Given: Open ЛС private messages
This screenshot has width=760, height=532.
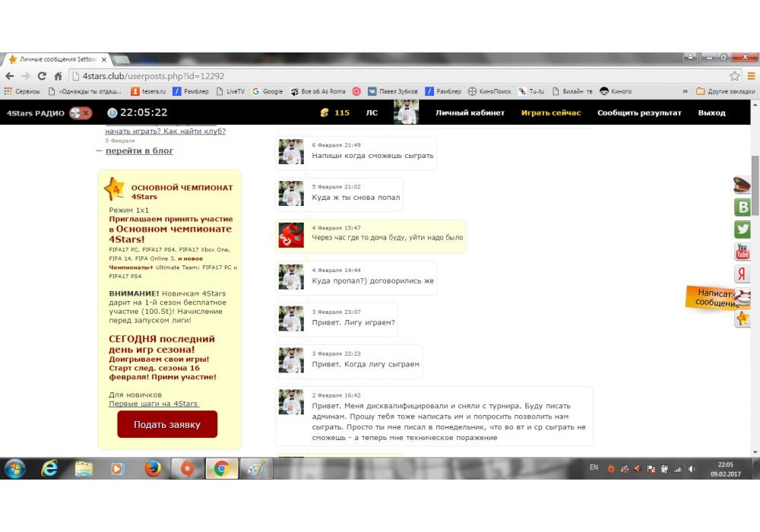Looking at the screenshot, I should 372,112.
